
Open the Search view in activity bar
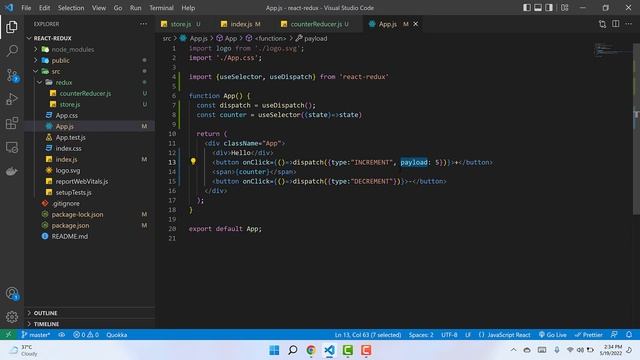(x=12, y=51)
